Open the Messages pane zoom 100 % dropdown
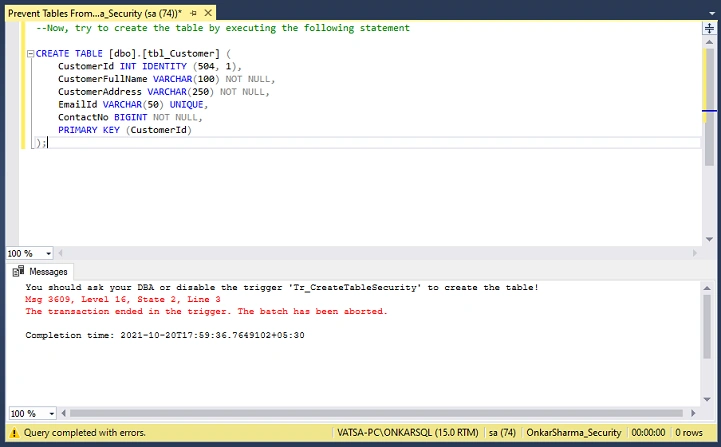 (52, 413)
